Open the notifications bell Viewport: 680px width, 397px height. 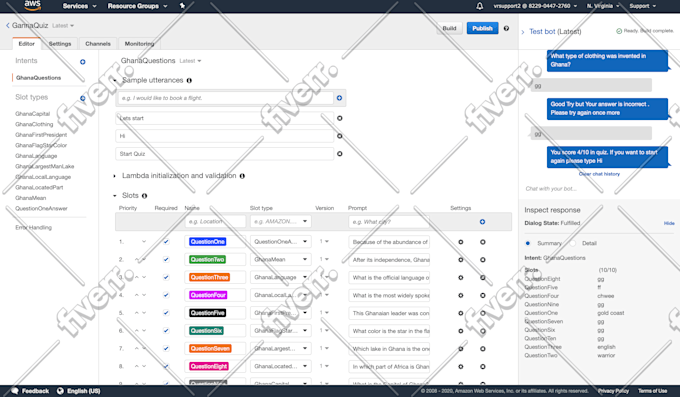click(479, 6)
